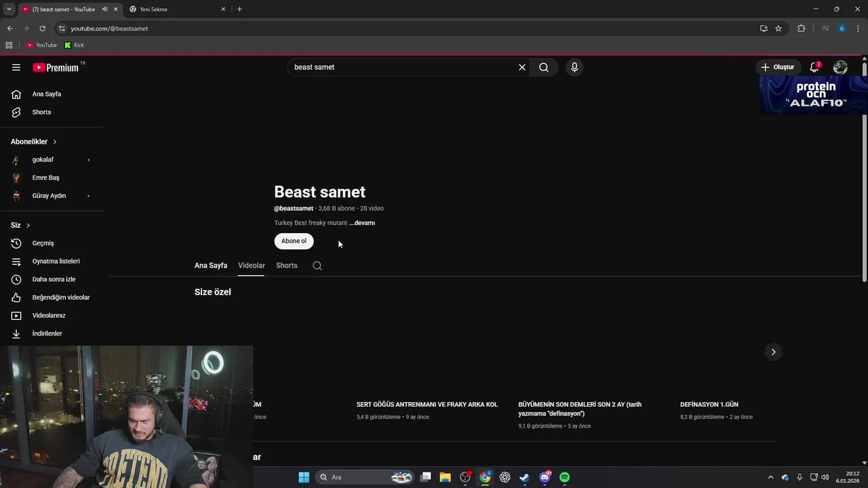The image size is (868, 488).
Task: Switch to the Yeni Sekme browser tab
Action: pyautogui.click(x=176, y=9)
